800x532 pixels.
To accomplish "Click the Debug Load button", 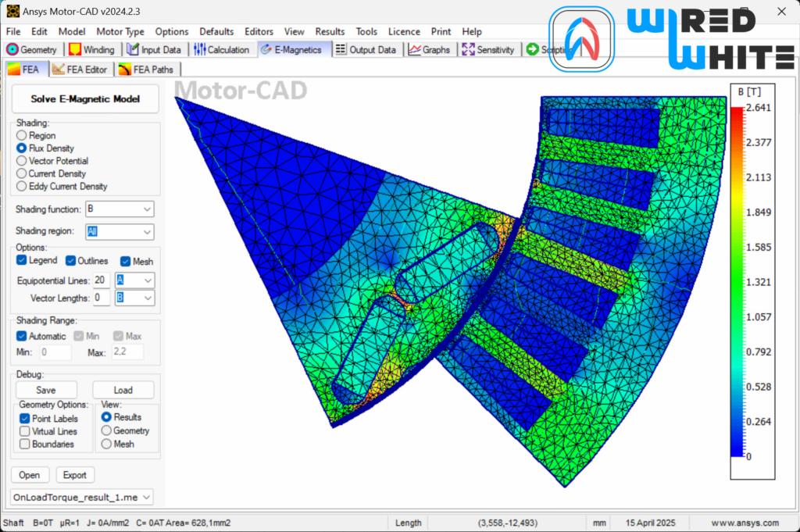I will click(123, 390).
